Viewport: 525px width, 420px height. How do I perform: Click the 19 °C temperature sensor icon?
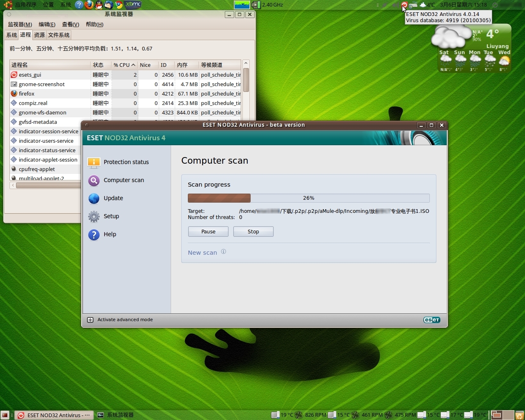(275, 415)
